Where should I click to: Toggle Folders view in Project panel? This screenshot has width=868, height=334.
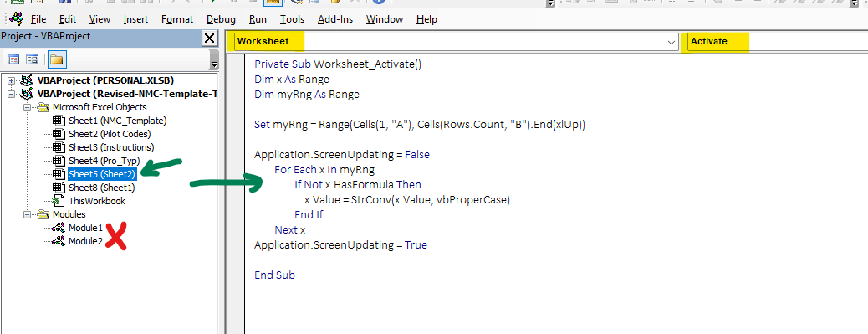click(x=56, y=59)
